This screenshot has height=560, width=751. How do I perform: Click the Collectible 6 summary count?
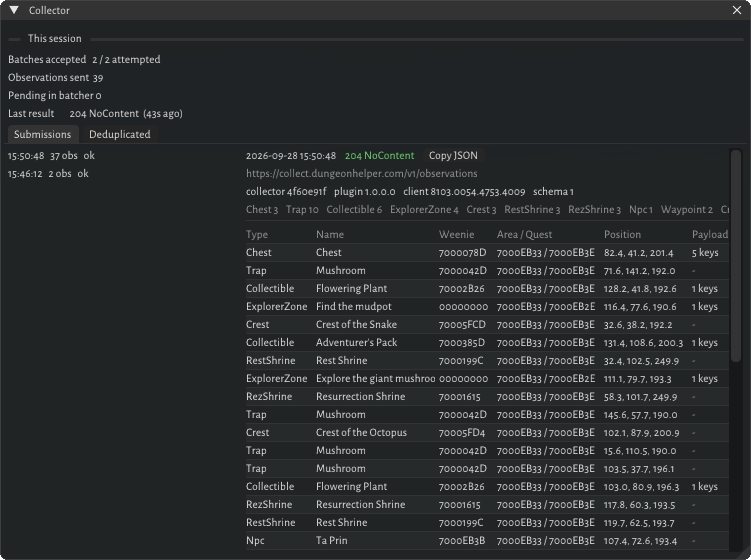(354, 210)
